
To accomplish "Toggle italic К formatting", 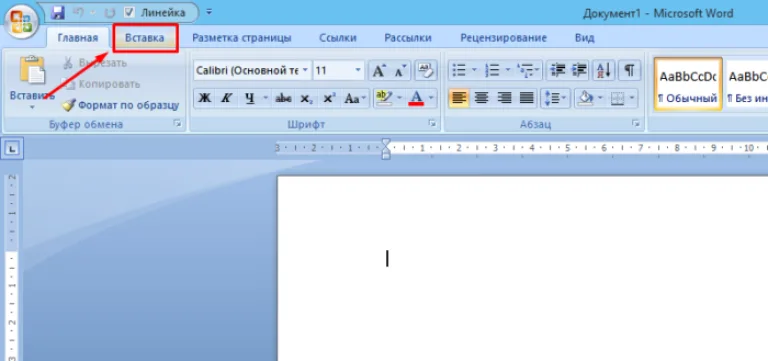I will (226, 98).
